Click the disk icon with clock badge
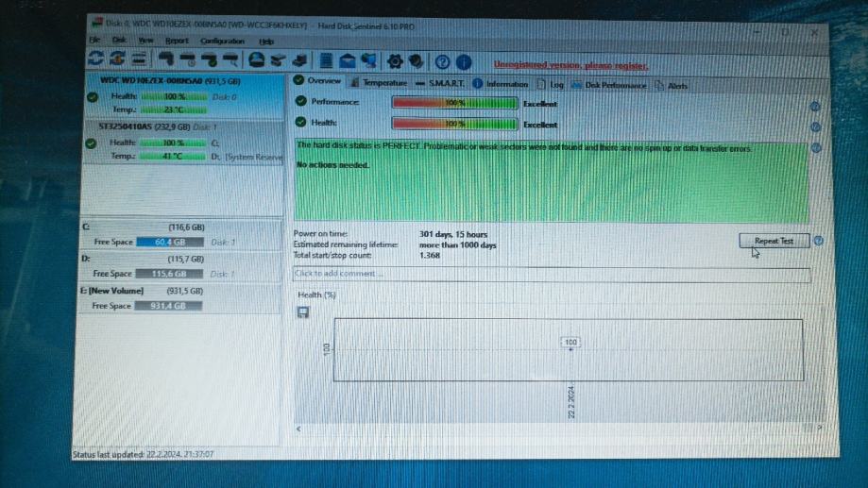 [x=188, y=59]
